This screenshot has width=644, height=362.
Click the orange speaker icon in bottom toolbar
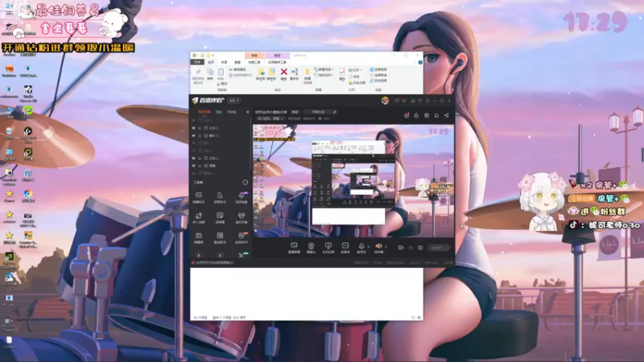coord(378,246)
